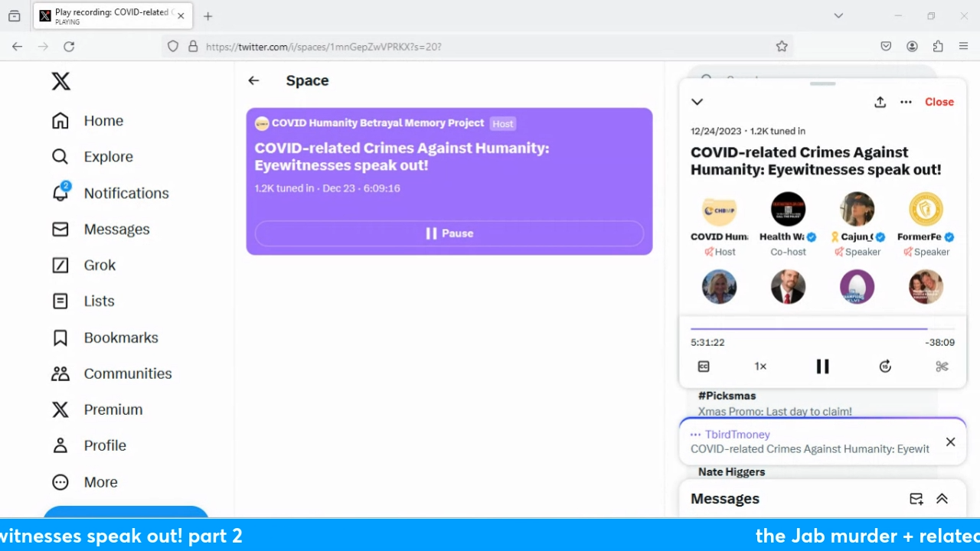
Task: Click the red Close button
Action: (939, 102)
